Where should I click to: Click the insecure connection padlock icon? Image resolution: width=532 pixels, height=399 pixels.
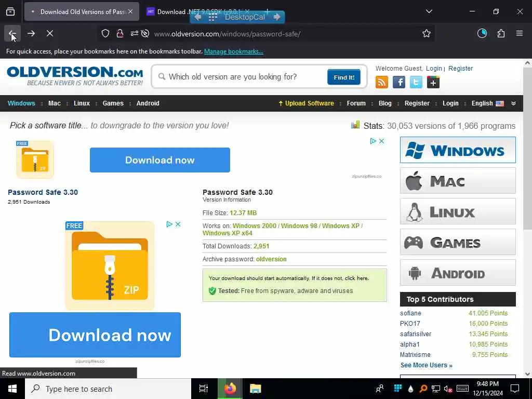[x=120, y=34]
